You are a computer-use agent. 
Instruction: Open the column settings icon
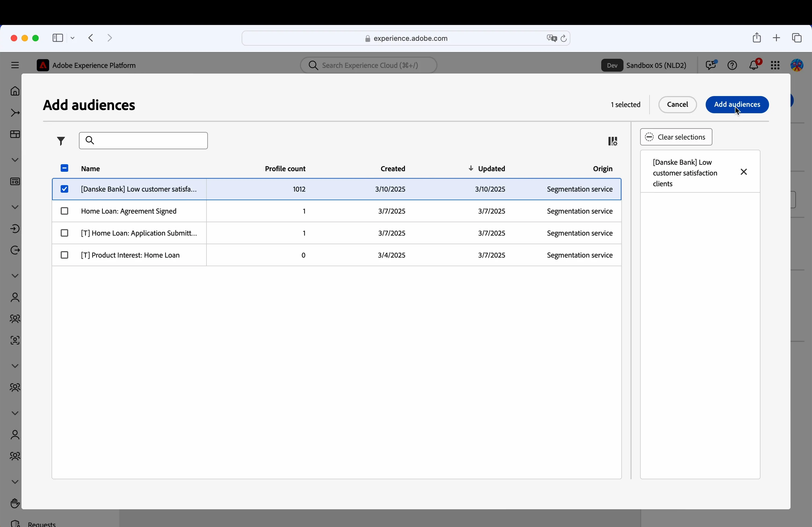point(612,141)
